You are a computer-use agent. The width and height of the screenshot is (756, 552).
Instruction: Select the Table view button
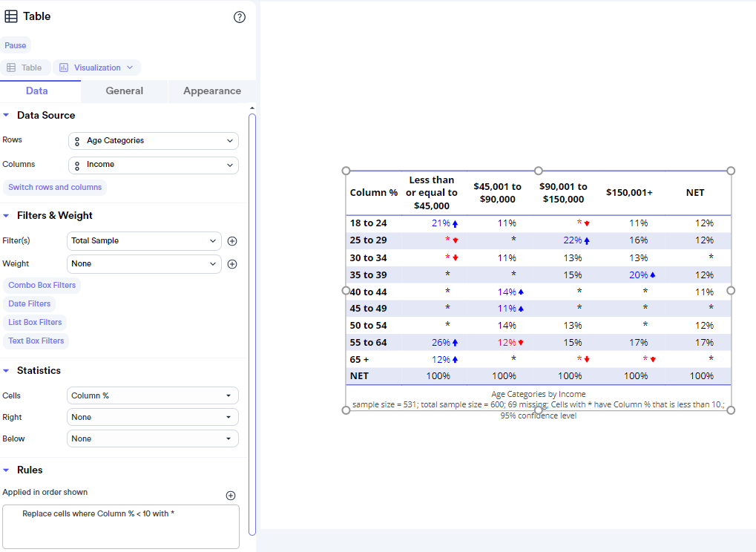tap(24, 68)
